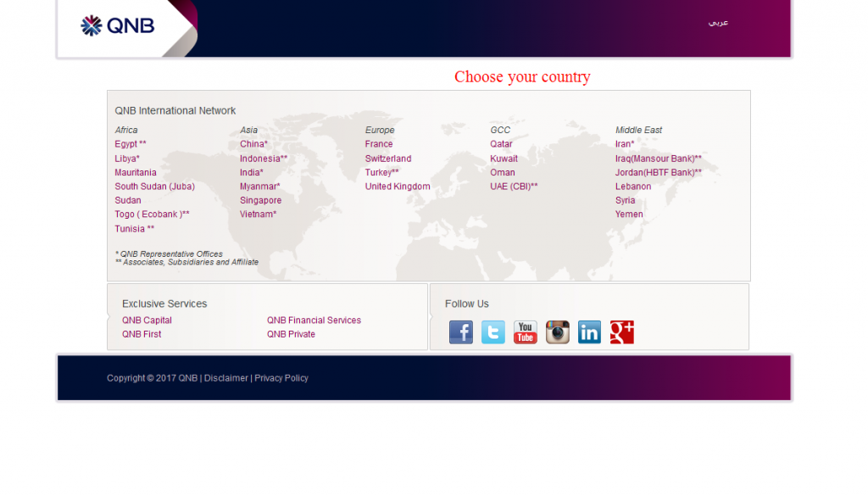Open the Disclaimer page in the footer

coord(225,377)
